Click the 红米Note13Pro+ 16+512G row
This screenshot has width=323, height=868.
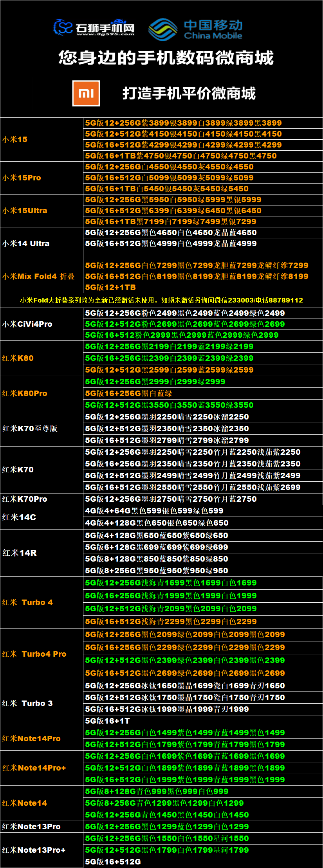tap(113, 862)
